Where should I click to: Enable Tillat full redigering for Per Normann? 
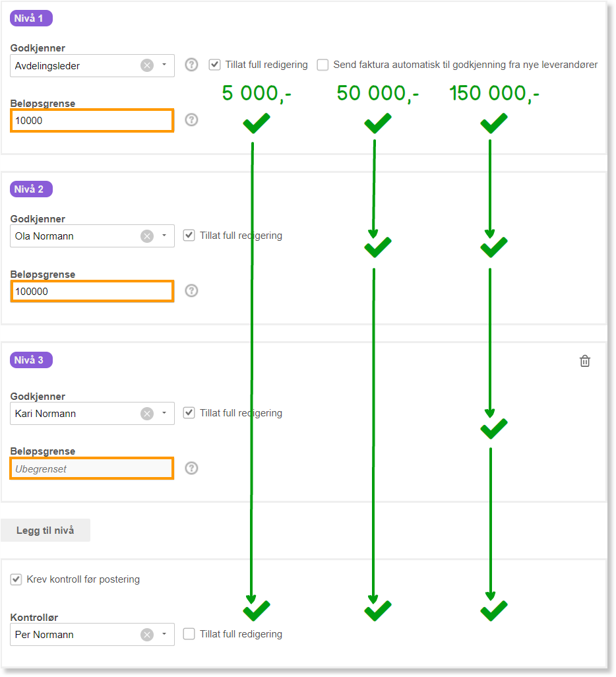[189, 634]
